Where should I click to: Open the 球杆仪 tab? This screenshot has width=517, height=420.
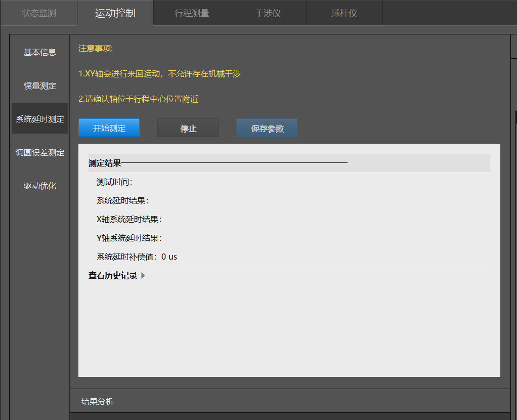tap(344, 13)
